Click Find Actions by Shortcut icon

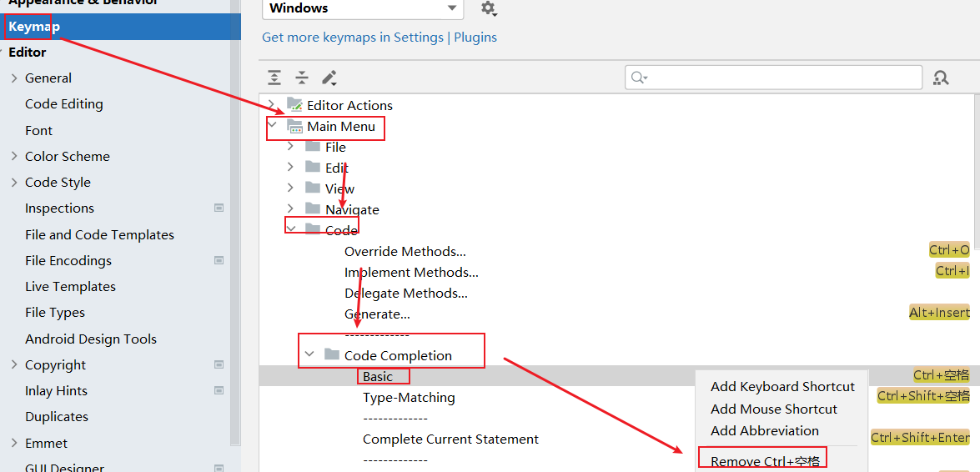(x=941, y=78)
